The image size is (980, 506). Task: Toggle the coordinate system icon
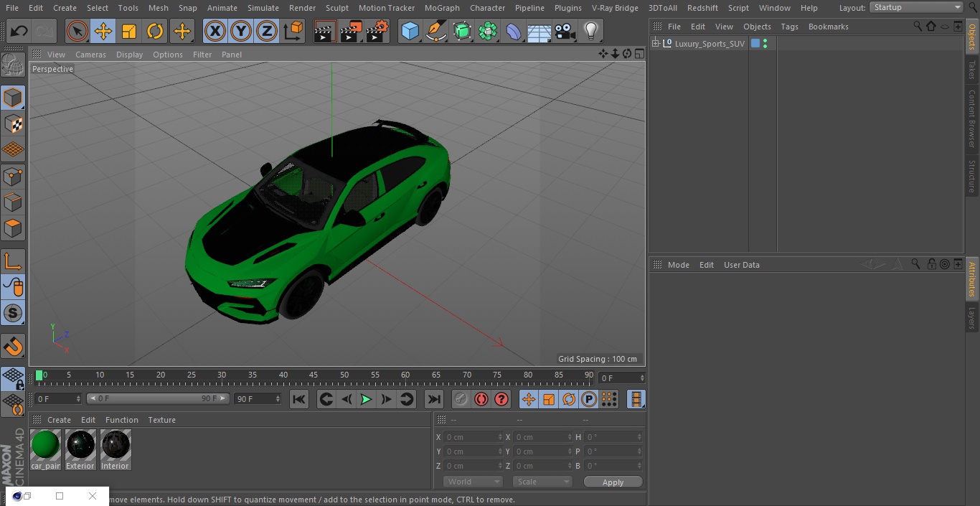coord(293,32)
